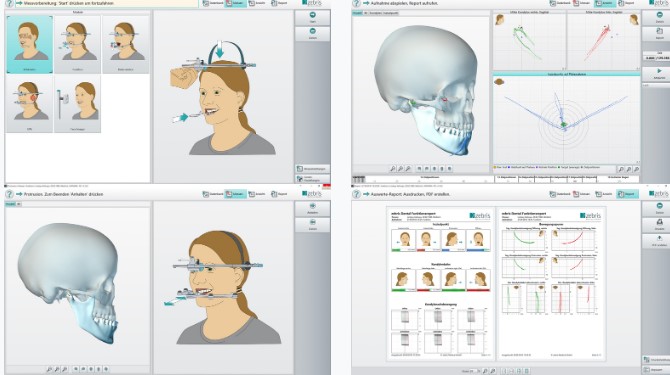Click the last zoom magnifier under incisal-point chart
670x375 pixels.
636,170
